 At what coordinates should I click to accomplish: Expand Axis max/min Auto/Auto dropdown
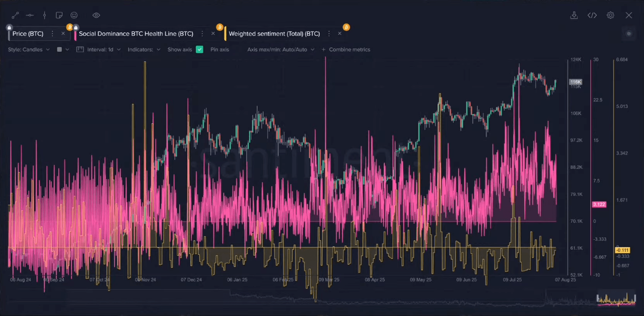point(280,50)
